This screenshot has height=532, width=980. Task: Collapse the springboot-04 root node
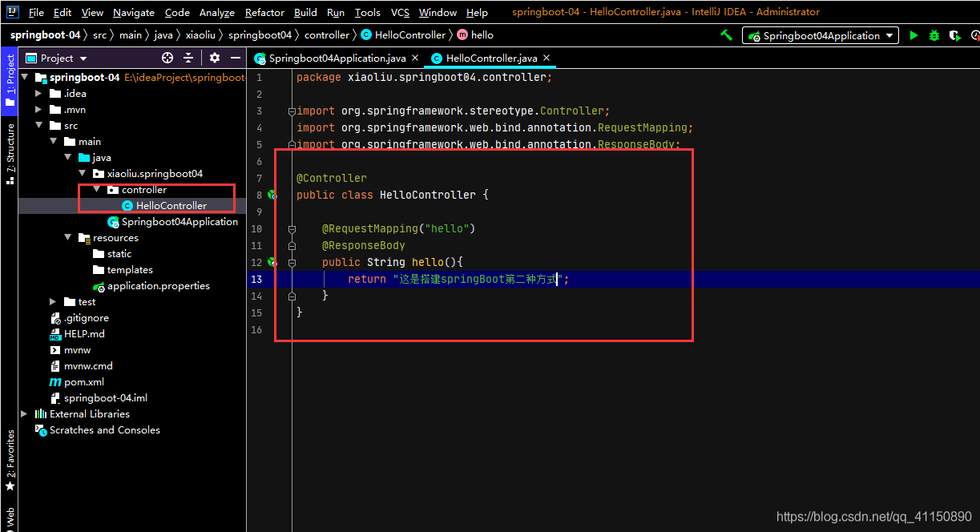[x=25, y=78]
